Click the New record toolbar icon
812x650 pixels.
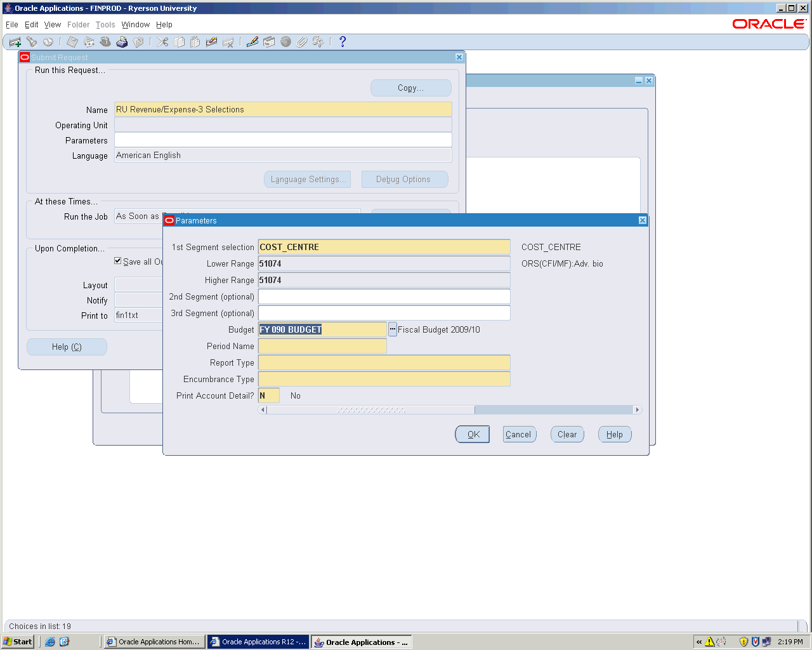click(x=15, y=42)
